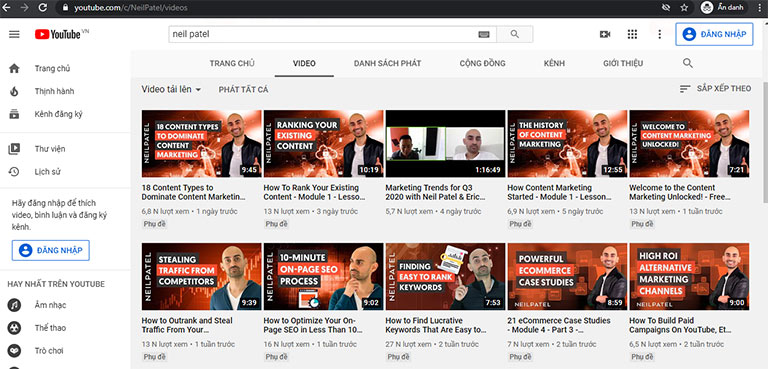Bookmark this page with the star icon

coord(684,8)
